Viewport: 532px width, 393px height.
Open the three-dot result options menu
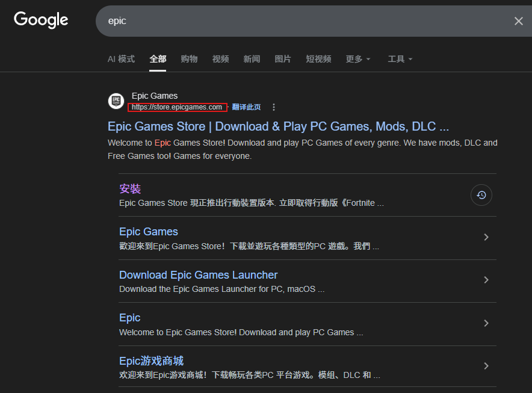click(274, 107)
